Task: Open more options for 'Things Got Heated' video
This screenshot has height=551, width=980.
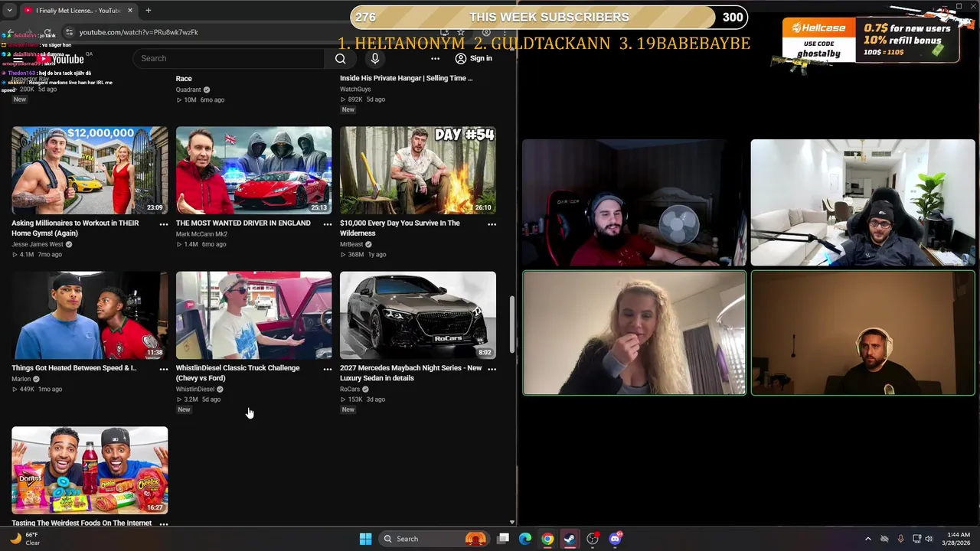Action: coord(163,369)
